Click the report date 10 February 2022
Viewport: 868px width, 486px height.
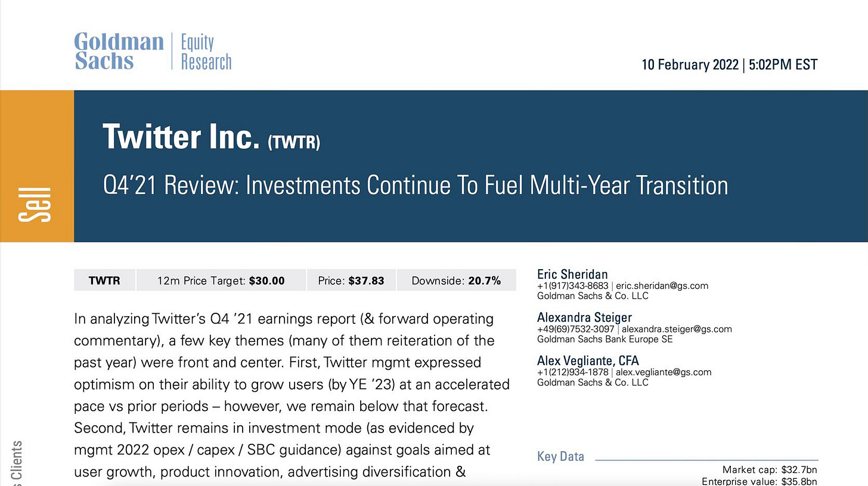[x=690, y=64]
